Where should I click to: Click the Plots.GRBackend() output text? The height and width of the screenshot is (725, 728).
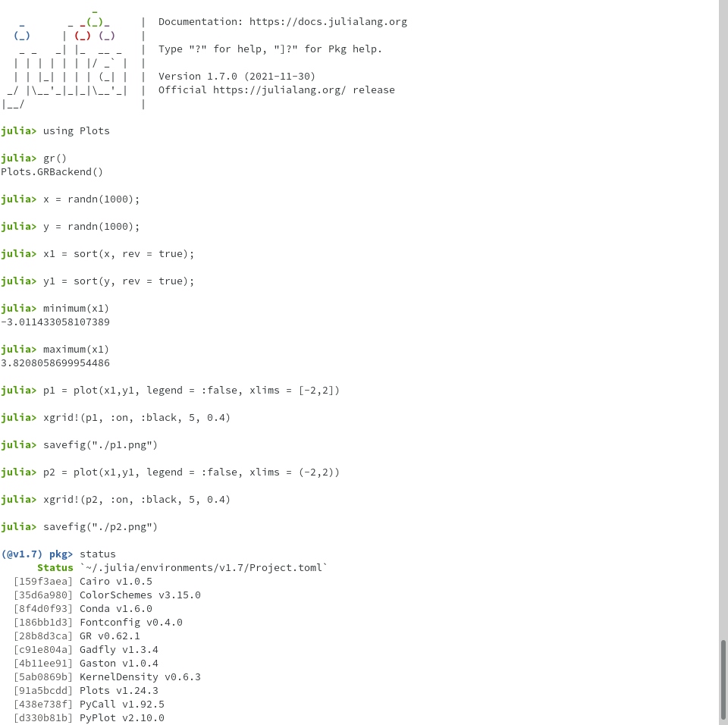(x=52, y=171)
